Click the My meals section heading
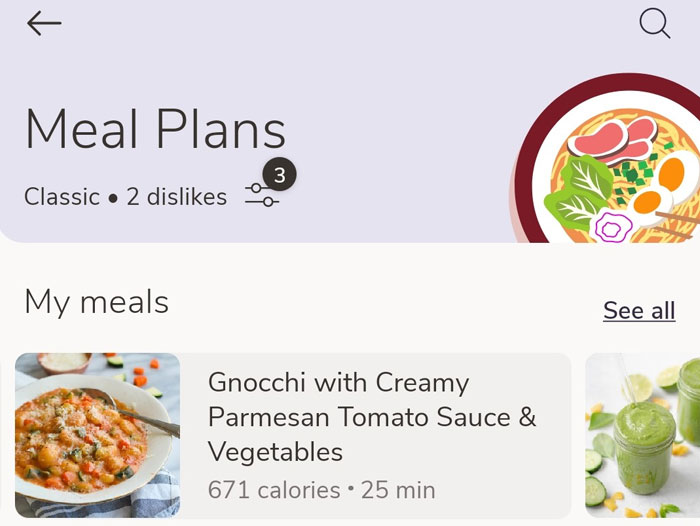The height and width of the screenshot is (526, 700). [96, 302]
